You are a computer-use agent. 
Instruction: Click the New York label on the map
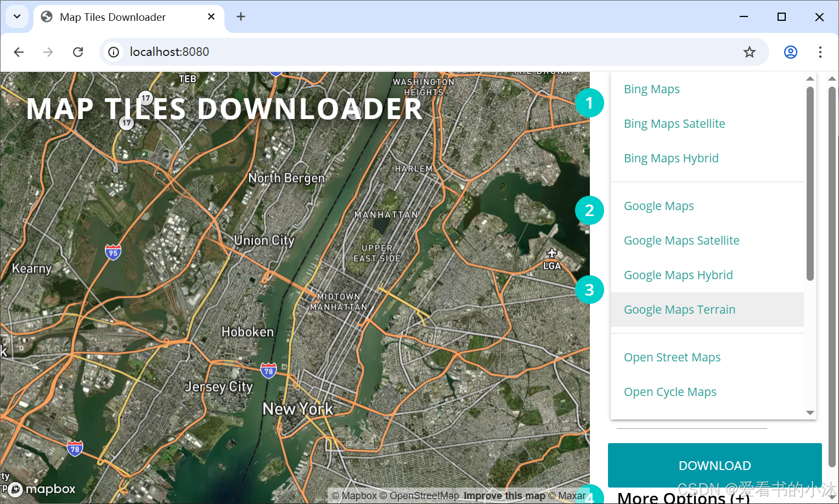[298, 409]
